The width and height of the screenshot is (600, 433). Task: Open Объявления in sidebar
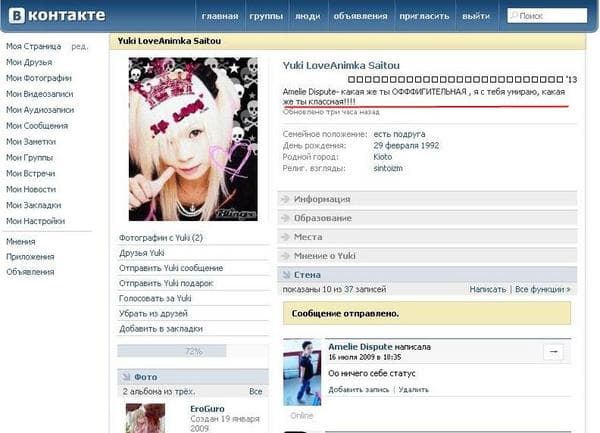(30, 272)
